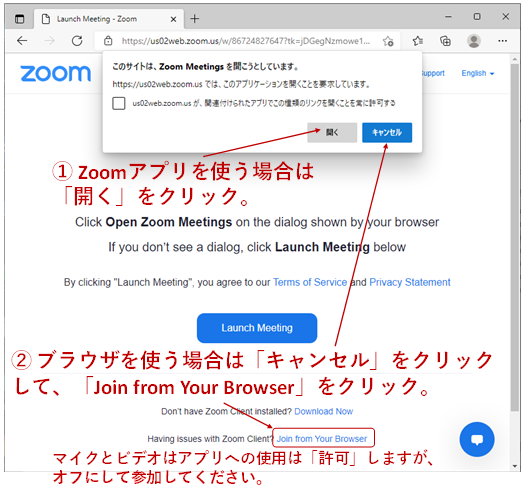Click the blue Launch Meeting button

(x=257, y=328)
